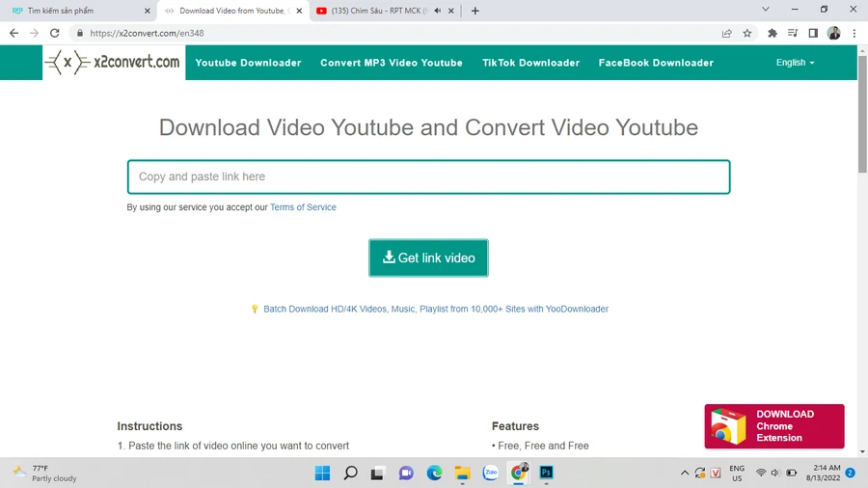Close the Tìm kiếm sản phẩm tab
Screen dimensions: 868x488
[147, 11]
